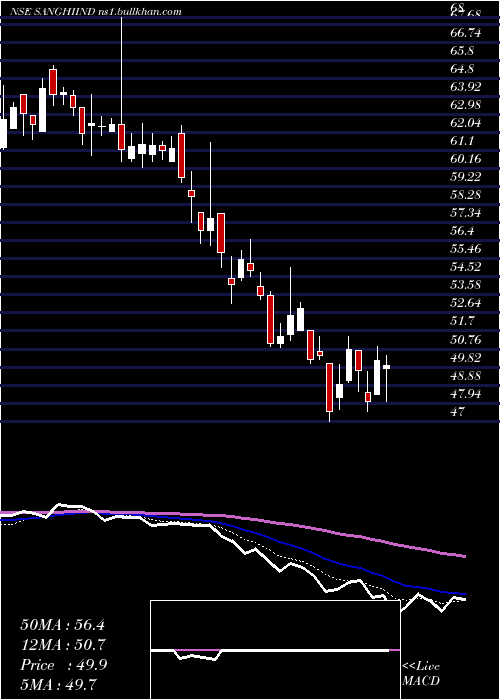The width and height of the screenshot is (500, 700).
Task: Click the NSE SANGHIIND chart title
Action: [x=96, y=12]
